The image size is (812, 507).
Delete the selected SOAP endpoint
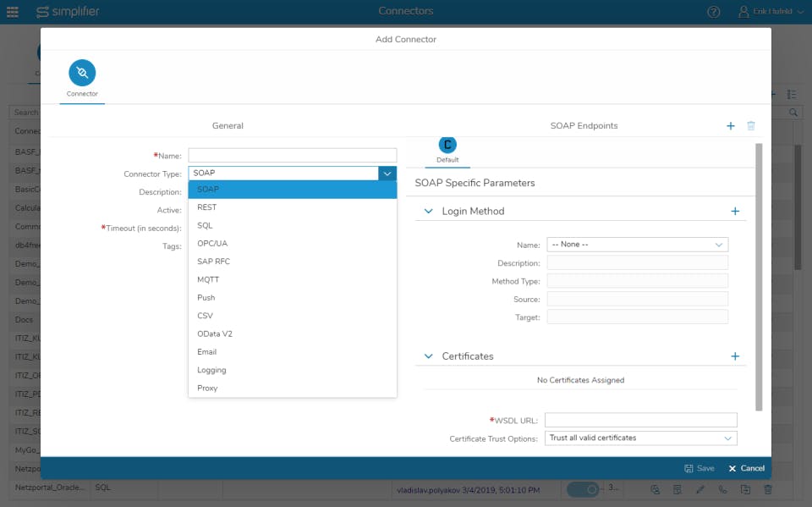pyautogui.click(x=751, y=126)
